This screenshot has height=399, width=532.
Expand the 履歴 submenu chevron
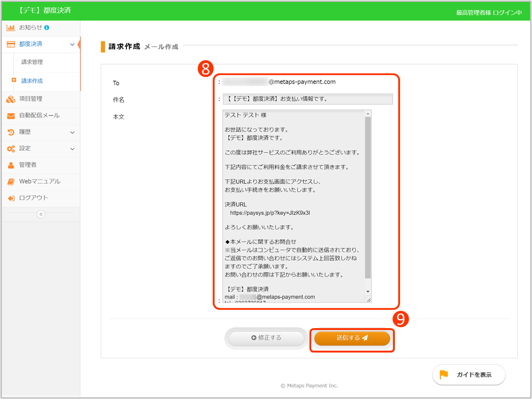pyautogui.click(x=72, y=132)
